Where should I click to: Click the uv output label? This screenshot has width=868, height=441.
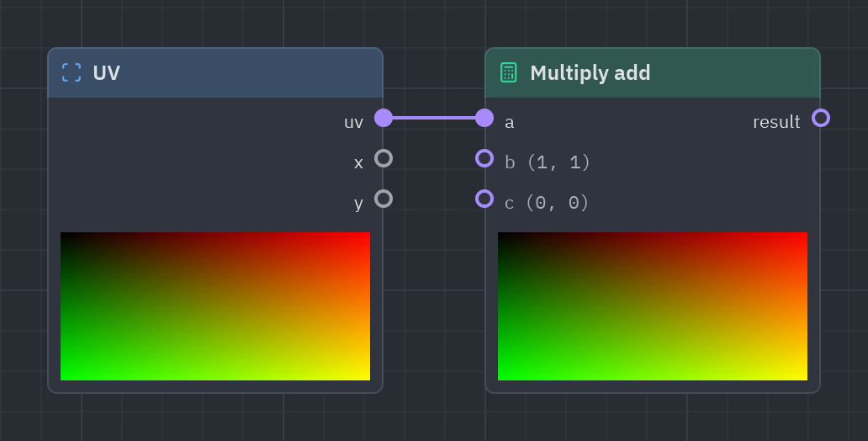tap(353, 122)
